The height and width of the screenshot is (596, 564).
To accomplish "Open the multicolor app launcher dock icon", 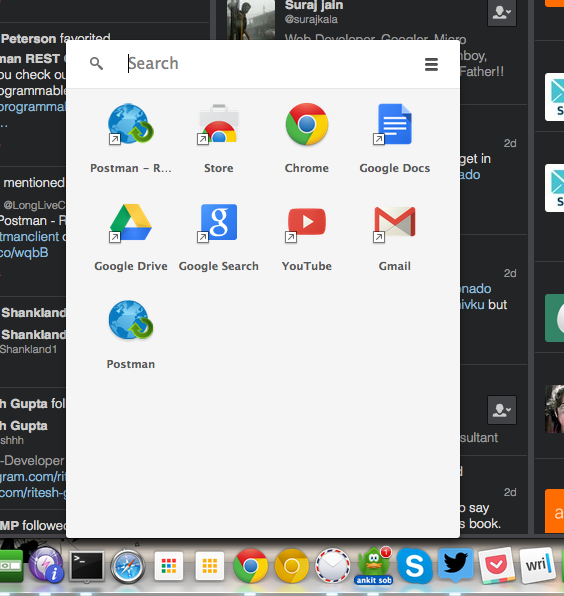I will (x=169, y=566).
